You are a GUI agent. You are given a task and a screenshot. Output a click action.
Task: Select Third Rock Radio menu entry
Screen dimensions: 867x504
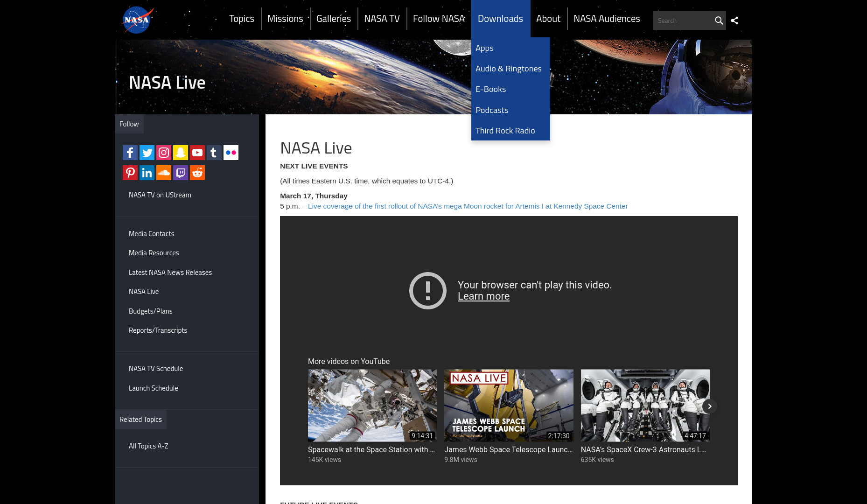[510, 131]
